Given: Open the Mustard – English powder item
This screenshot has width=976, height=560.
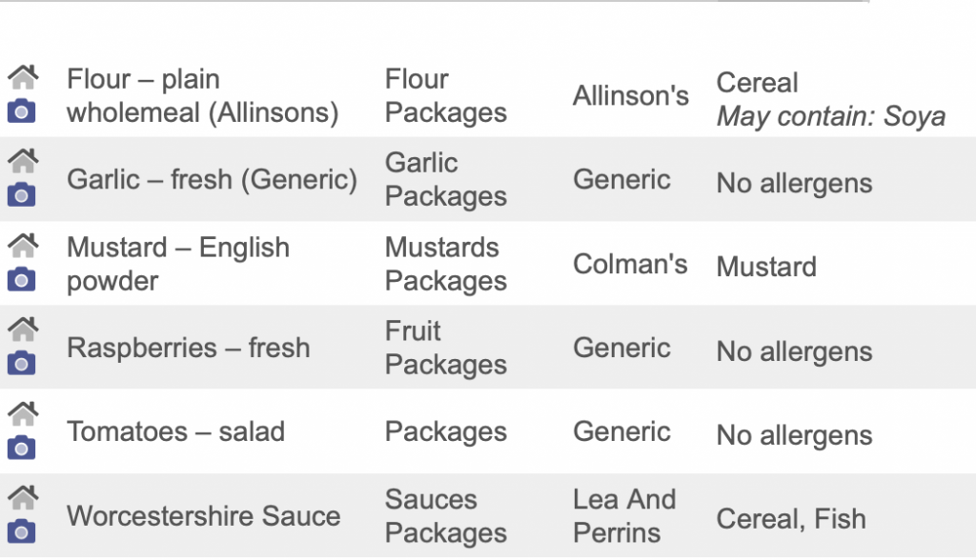Looking at the screenshot, I should pyautogui.click(x=178, y=264).
